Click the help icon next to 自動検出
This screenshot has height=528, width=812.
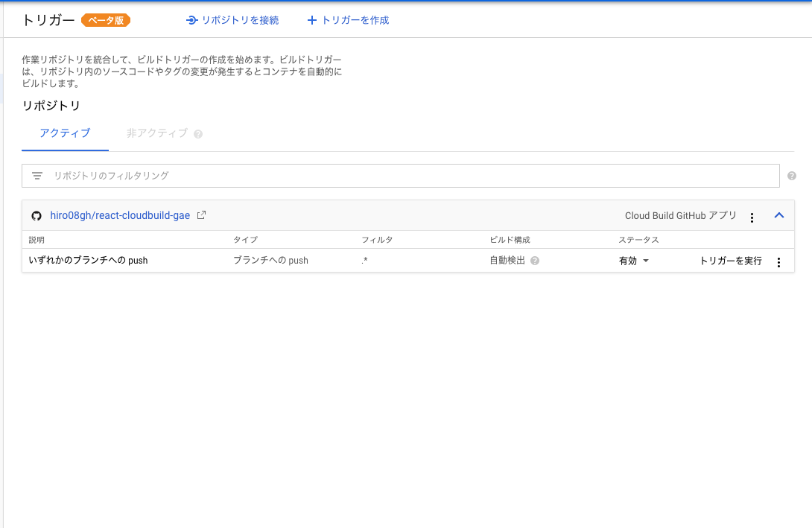[535, 261]
